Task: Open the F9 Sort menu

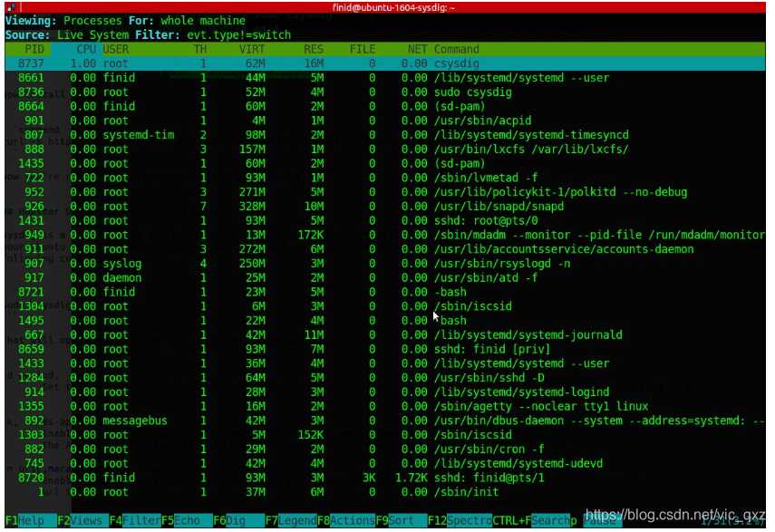Action: [x=401, y=520]
